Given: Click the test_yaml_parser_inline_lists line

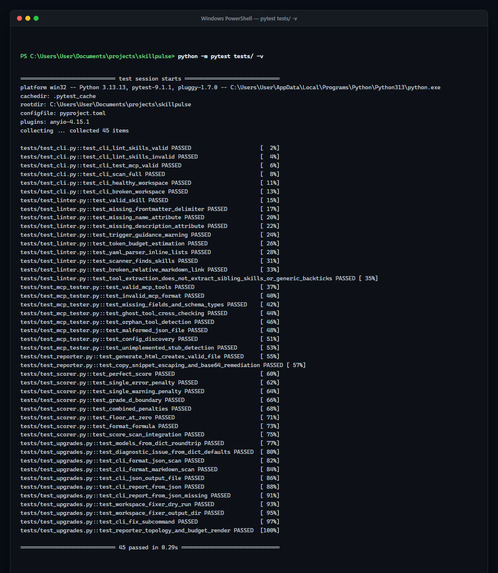Looking at the screenshot, I should pos(150,252).
